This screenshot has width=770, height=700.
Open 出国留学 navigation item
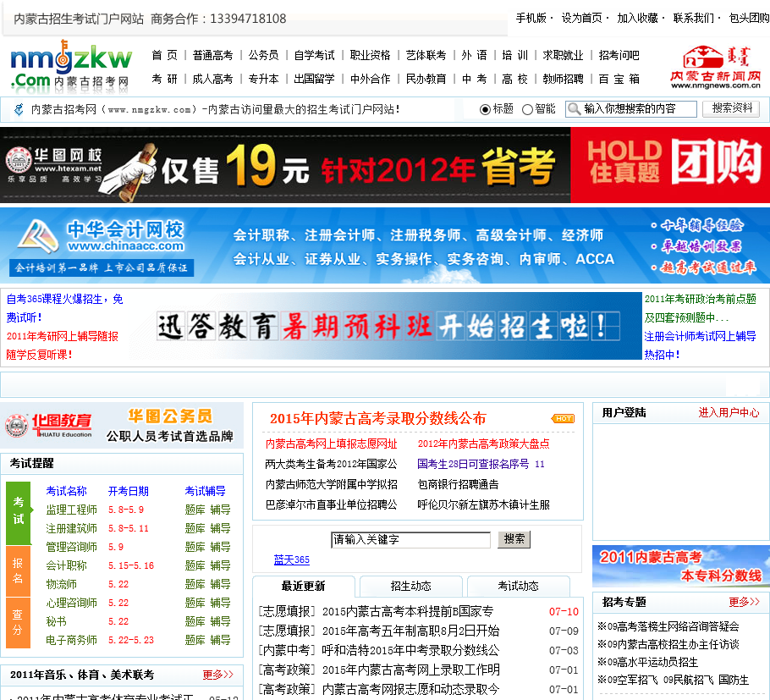[x=314, y=79]
